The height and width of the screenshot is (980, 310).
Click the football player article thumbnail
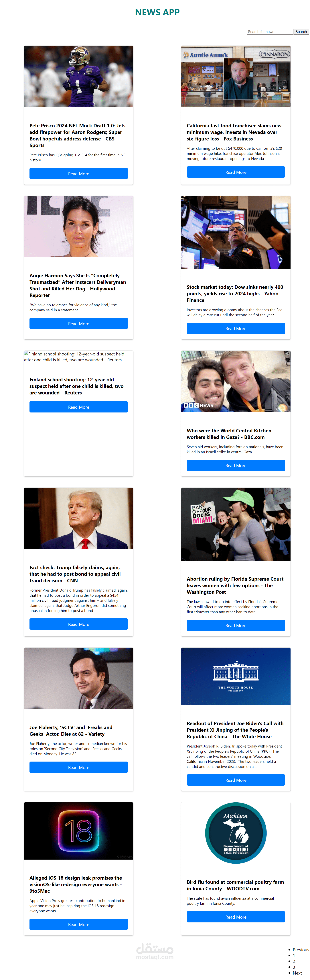[x=79, y=77]
